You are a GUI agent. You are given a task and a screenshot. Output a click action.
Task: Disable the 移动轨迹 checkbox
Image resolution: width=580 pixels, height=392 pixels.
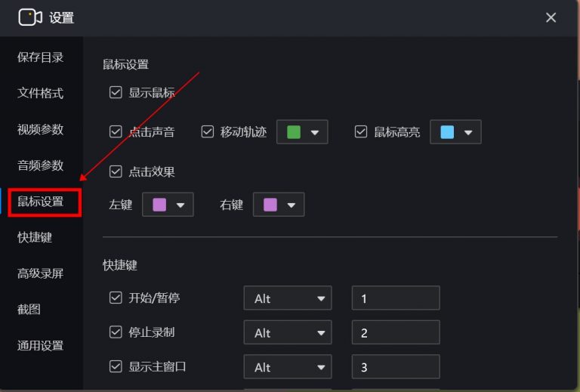208,132
